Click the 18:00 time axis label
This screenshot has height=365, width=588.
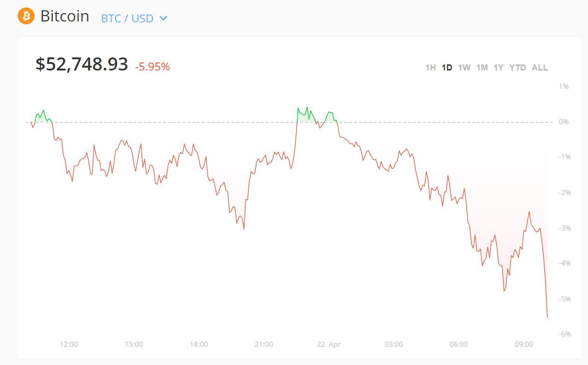[x=198, y=344]
